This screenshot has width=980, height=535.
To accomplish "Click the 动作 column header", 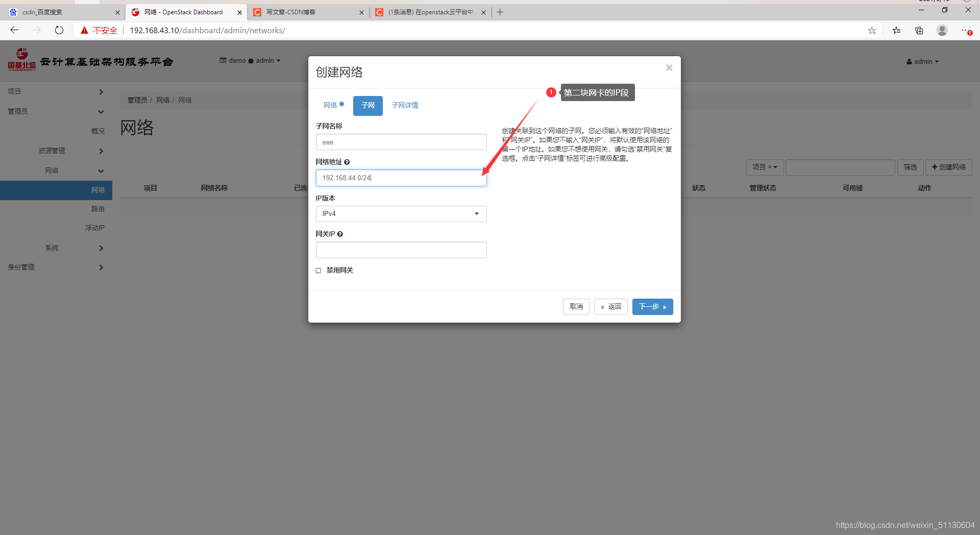I will tap(924, 188).
